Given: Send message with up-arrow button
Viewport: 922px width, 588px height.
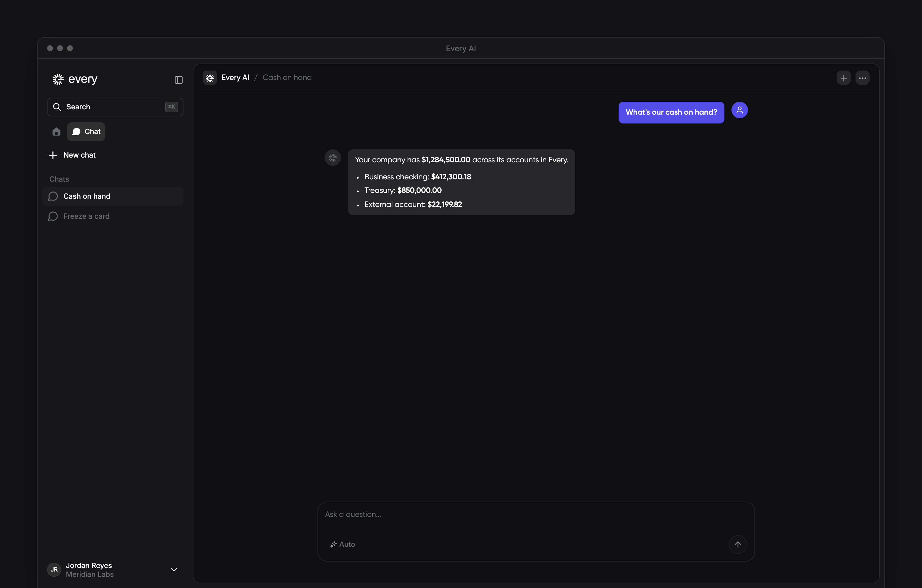Looking at the screenshot, I should [x=737, y=544].
